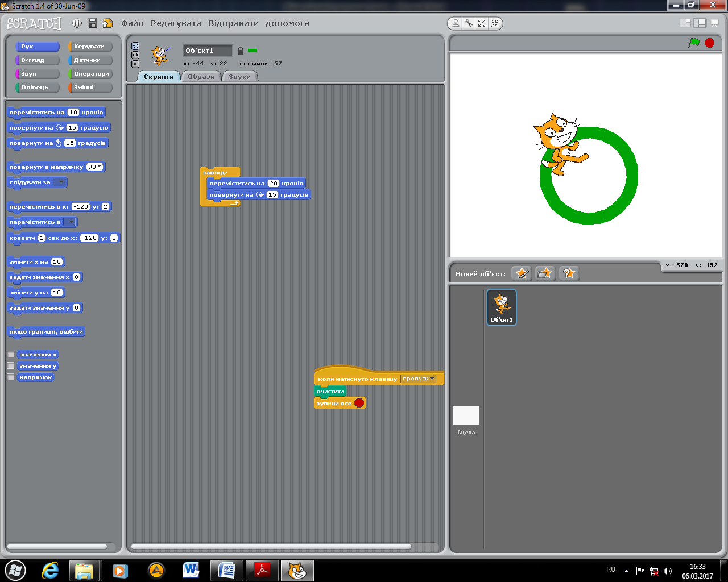
Task: Click the green flag start button
Action: point(694,43)
